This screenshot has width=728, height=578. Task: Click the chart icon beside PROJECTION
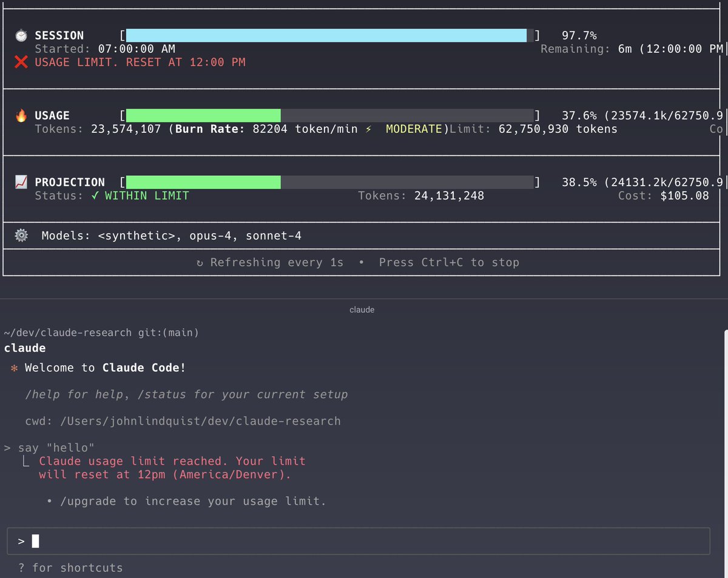coord(21,182)
